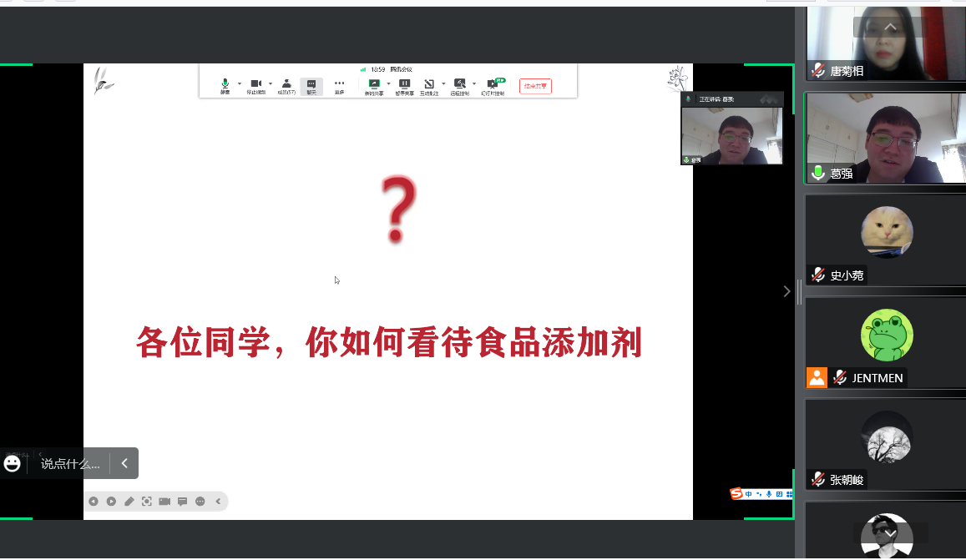Open the slideshow control option
This screenshot has height=560, width=966.
(x=492, y=85)
